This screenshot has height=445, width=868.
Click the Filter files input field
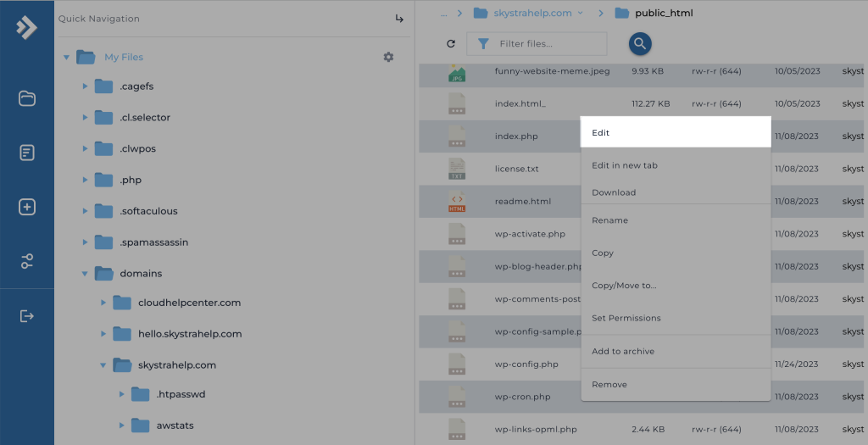pyautogui.click(x=549, y=44)
